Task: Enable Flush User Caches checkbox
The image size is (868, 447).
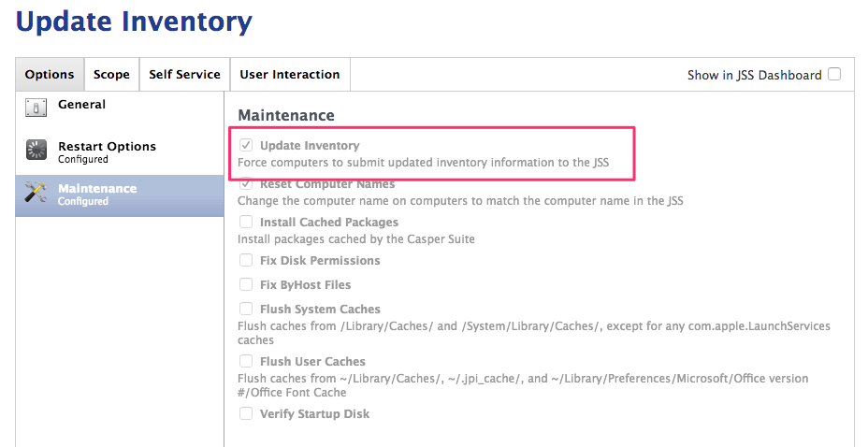Action: tap(246, 361)
